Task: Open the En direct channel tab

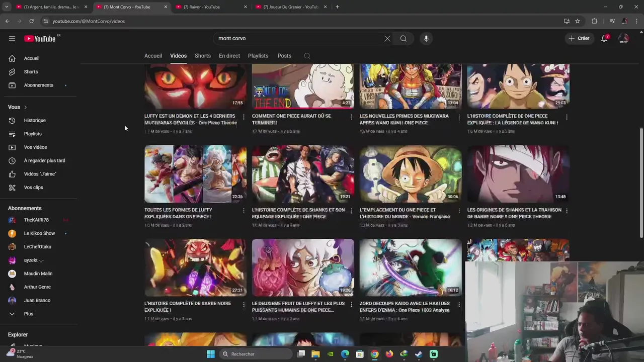Action: [229, 56]
